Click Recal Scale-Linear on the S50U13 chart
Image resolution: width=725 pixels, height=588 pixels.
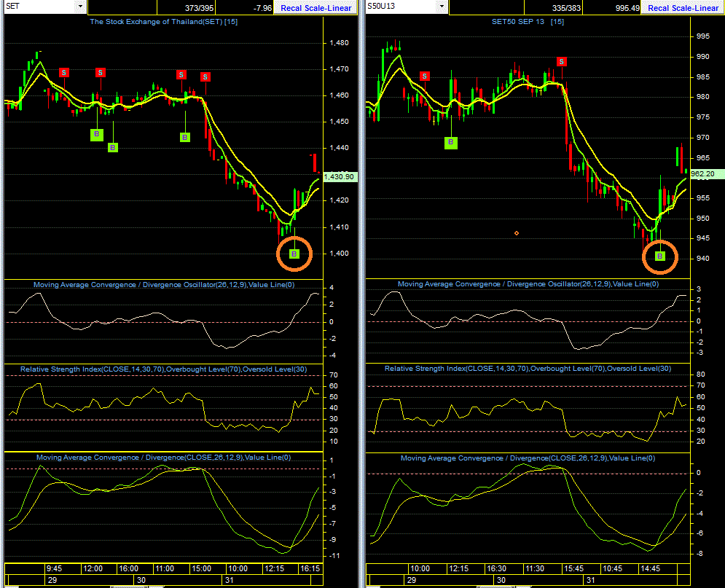pos(683,8)
